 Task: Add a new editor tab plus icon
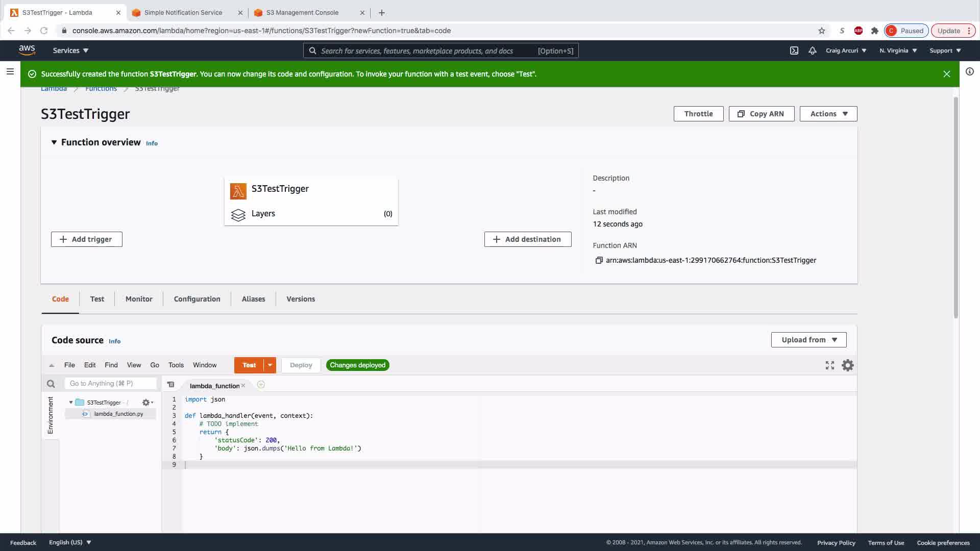click(x=261, y=385)
